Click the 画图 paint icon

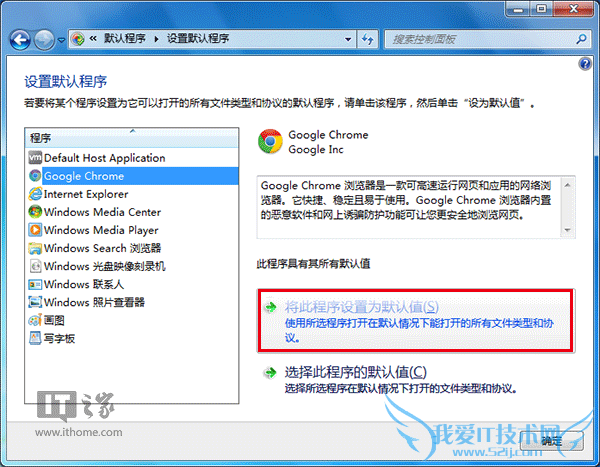coord(35,320)
